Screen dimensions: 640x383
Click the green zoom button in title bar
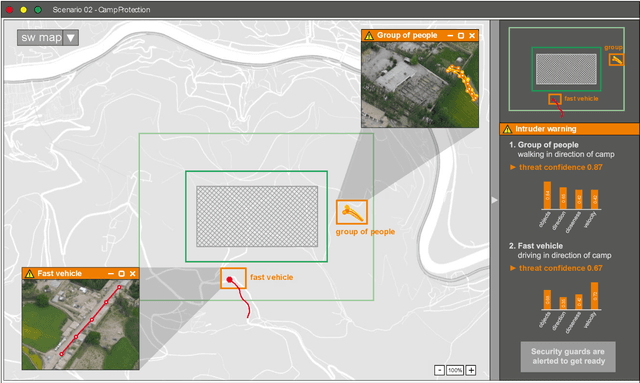click(x=38, y=9)
